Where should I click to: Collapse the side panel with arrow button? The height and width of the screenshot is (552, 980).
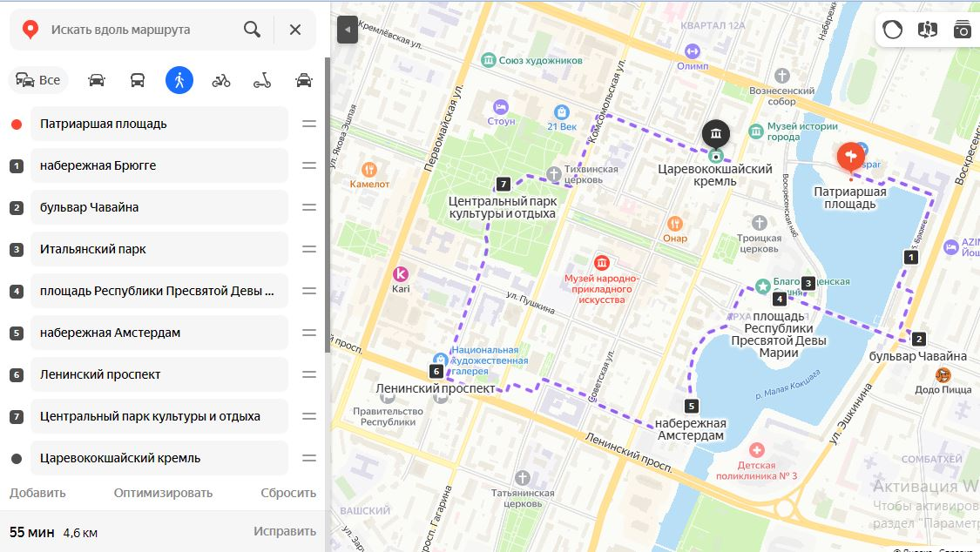tap(348, 30)
